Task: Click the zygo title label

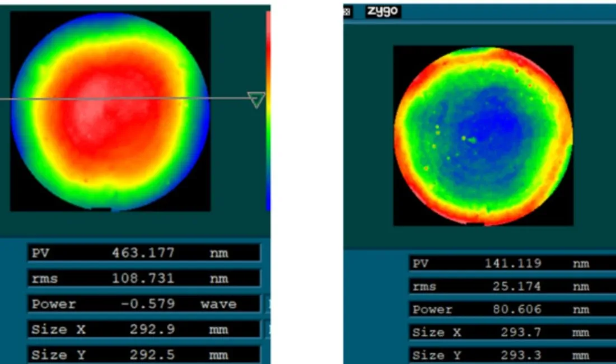Action: coord(383,11)
